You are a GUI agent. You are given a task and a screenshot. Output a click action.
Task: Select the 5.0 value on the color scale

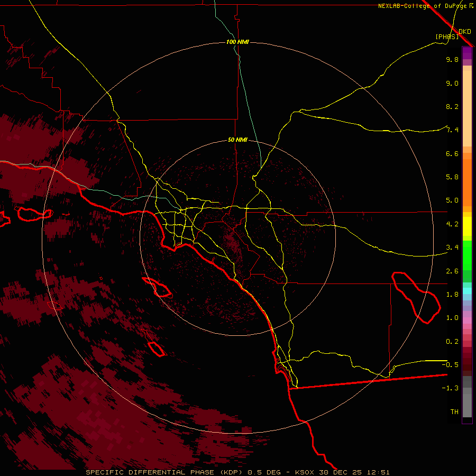(452, 200)
